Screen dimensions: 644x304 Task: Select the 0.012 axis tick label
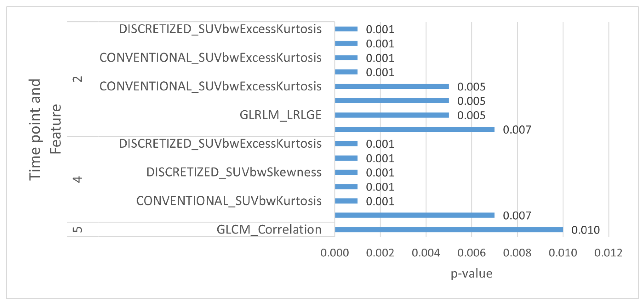pyautogui.click(x=608, y=253)
